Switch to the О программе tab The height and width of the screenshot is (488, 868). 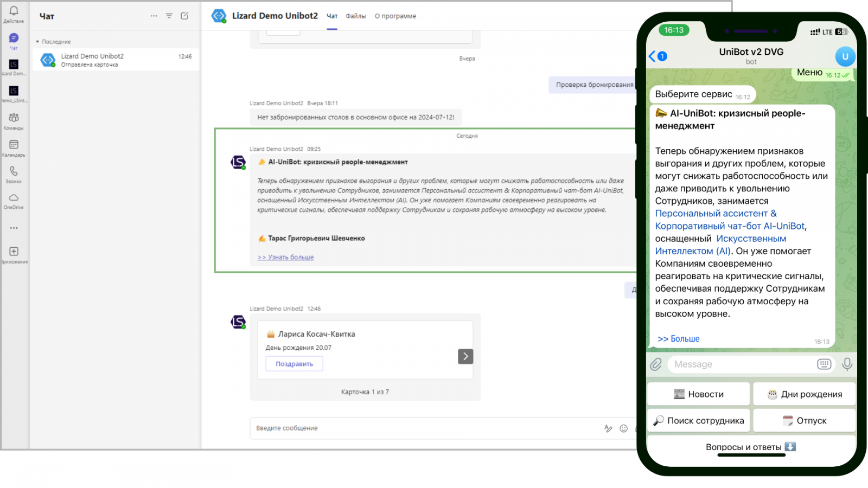click(x=395, y=16)
